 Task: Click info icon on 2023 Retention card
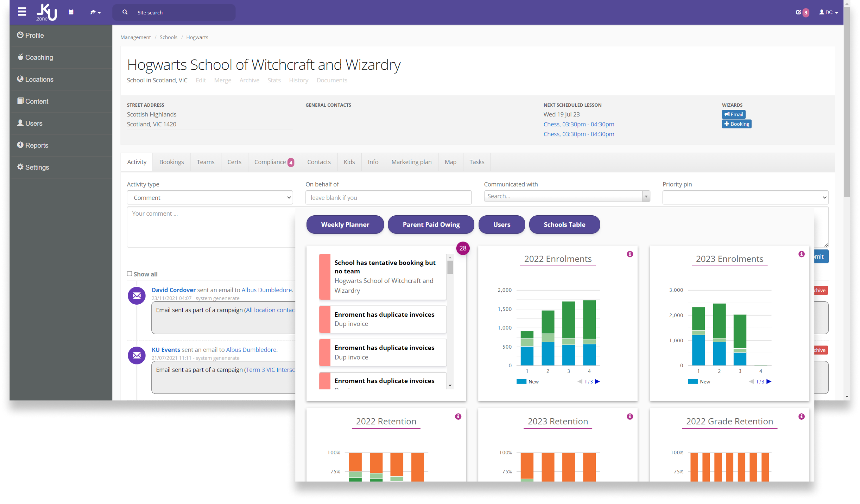pyautogui.click(x=630, y=417)
